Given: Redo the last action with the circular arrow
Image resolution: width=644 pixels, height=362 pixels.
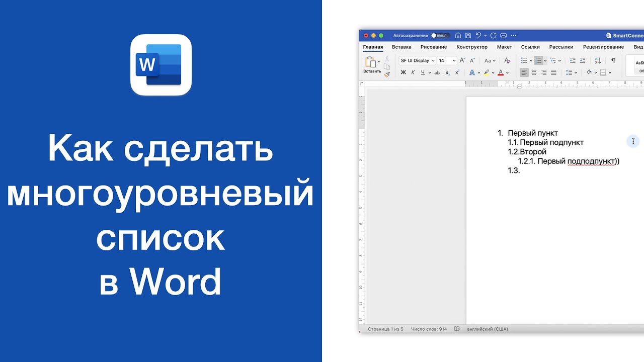Looking at the screenshot, I should coord(494,36).
